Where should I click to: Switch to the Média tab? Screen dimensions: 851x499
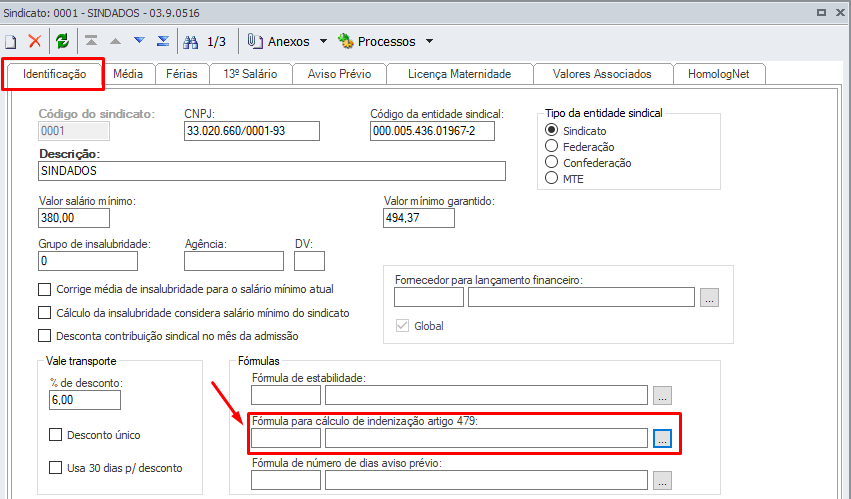(x=128, y=74)
